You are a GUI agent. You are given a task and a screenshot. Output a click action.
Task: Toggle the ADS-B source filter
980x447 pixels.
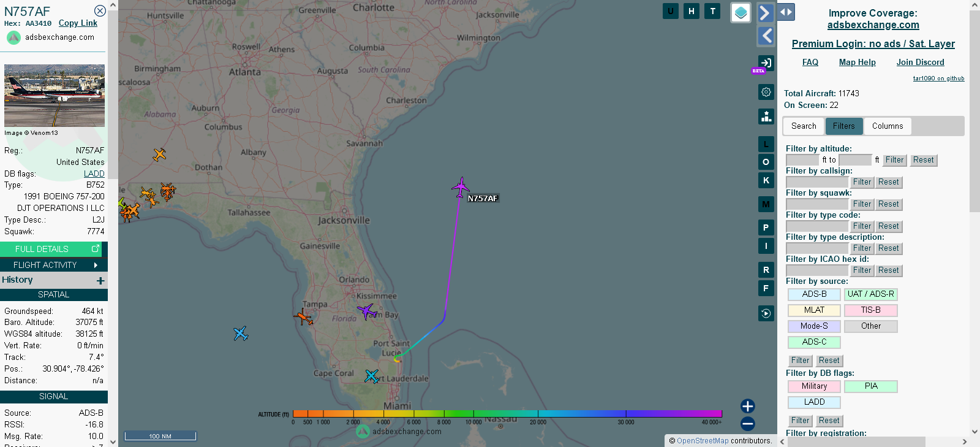tap(814, 294)
